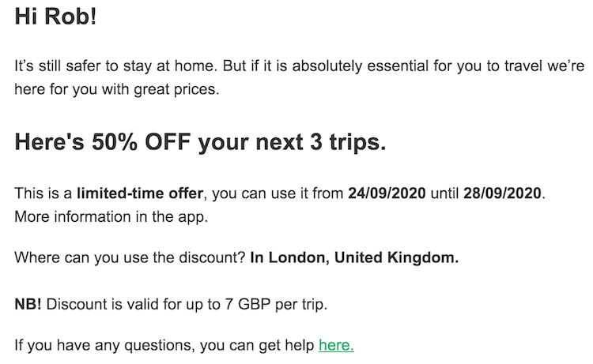Click the "Where can you use the discount?" question
Image resolution: width=593 pixels, height=364 pixels.
[x=130, y=257]
